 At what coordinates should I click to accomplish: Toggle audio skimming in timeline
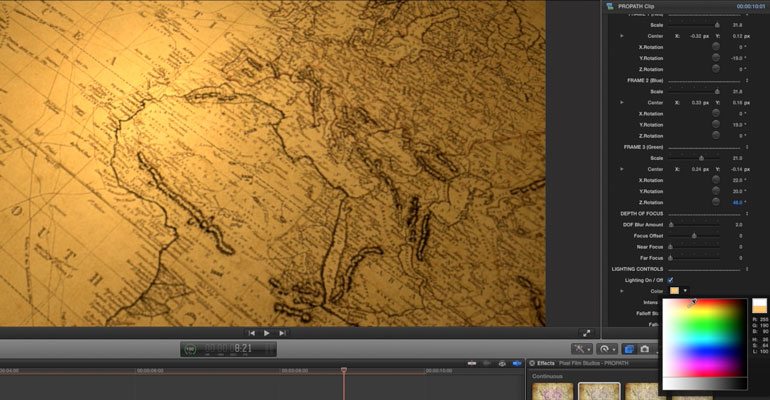tap(487, 363)
